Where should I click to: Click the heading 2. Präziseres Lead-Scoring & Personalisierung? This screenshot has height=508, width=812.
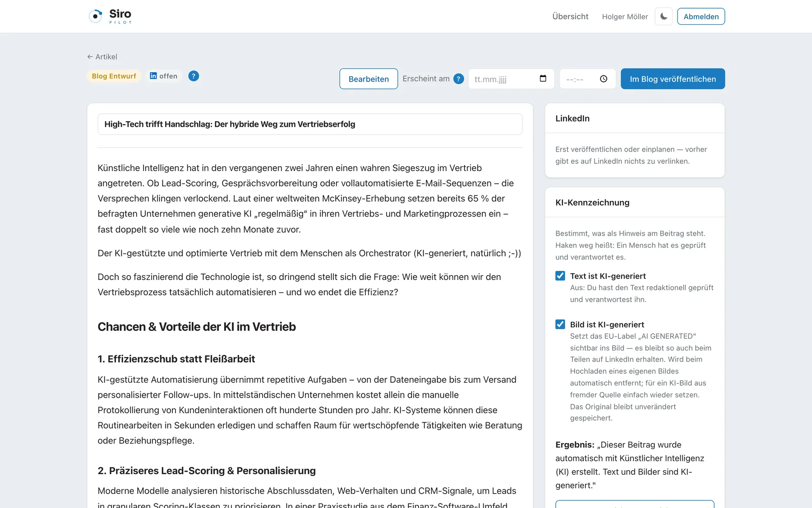207,471
